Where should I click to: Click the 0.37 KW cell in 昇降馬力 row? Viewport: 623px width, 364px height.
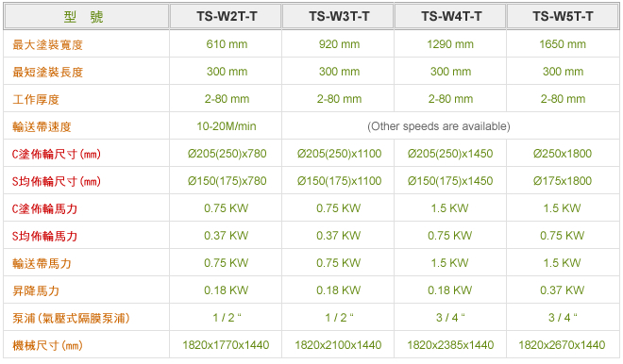click(x=563, y=290)
